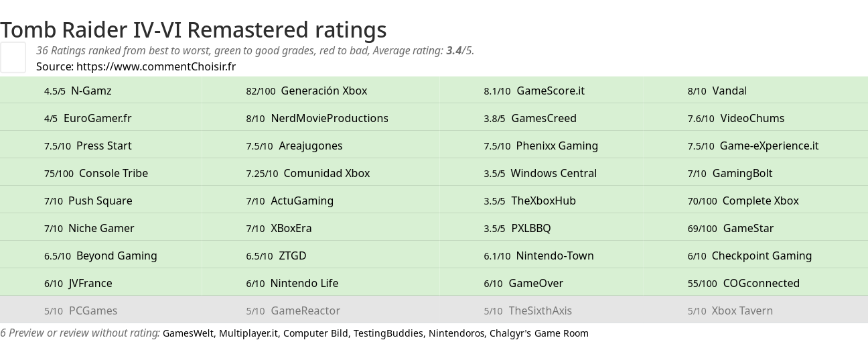Open the EuroGamer.fr review
This screenshot has height=340, width=868.
click(x=97, y=118)
